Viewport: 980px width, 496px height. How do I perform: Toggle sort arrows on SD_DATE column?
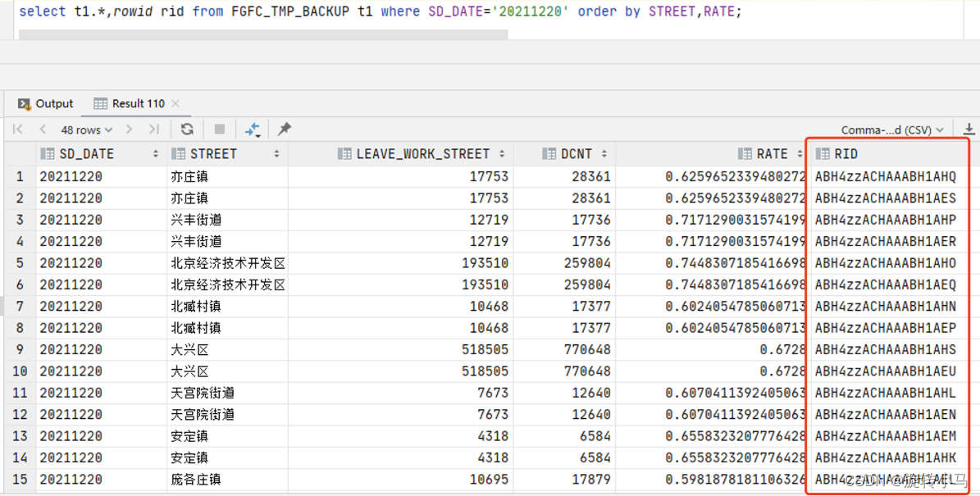[x=155, y=153]
